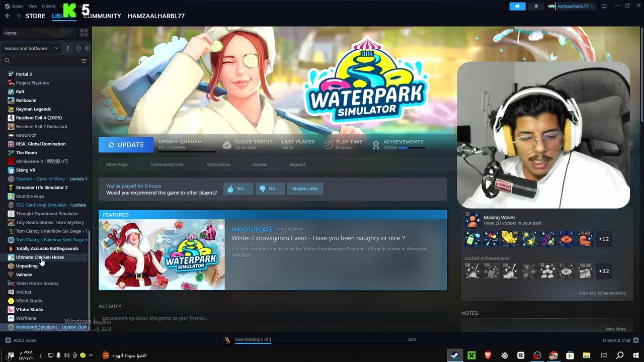Open the Store Page link
The image size is (644, 362).
pyautogui.click(x=117, y=164)
